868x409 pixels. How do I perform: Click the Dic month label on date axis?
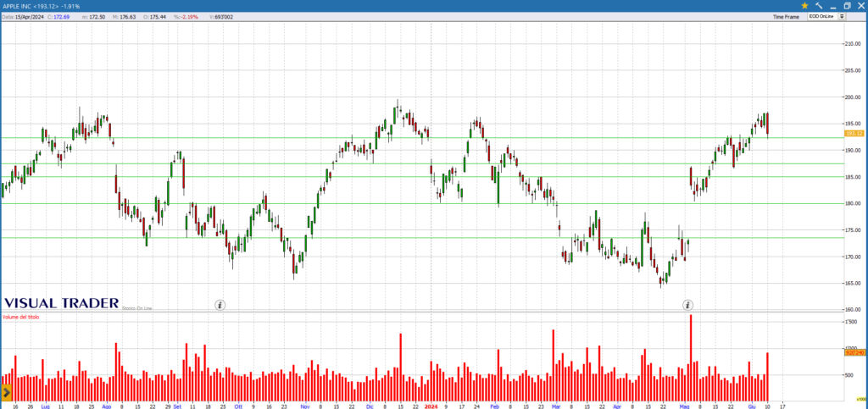click(x=370, y=406)
